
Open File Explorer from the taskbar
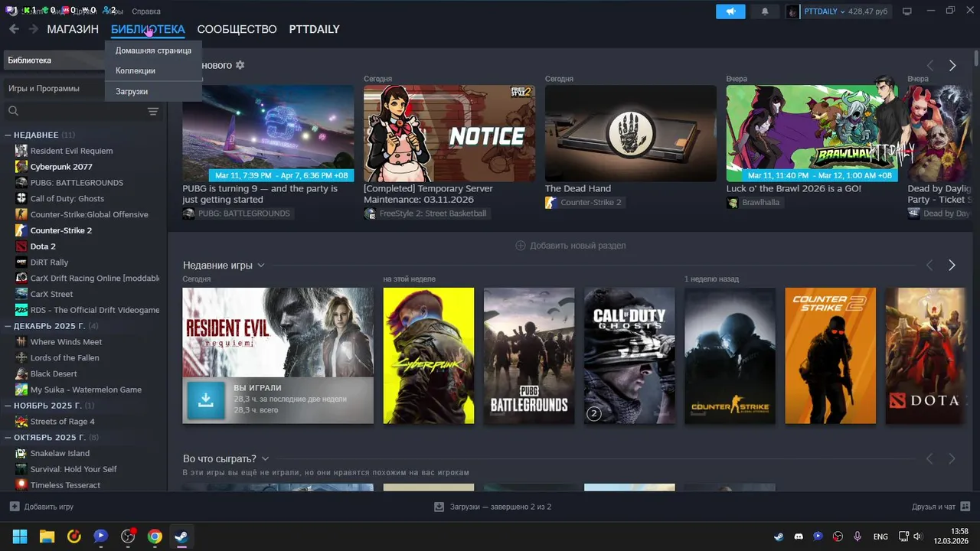47,536
